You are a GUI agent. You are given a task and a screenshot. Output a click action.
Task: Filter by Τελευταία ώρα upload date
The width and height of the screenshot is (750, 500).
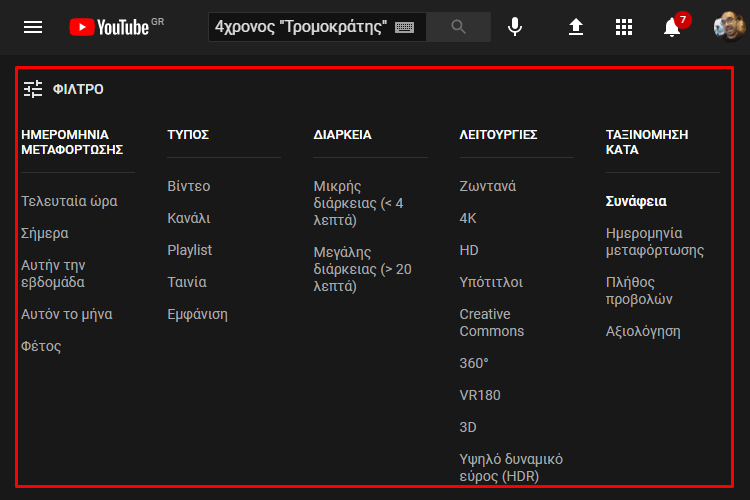pos(69,201)
